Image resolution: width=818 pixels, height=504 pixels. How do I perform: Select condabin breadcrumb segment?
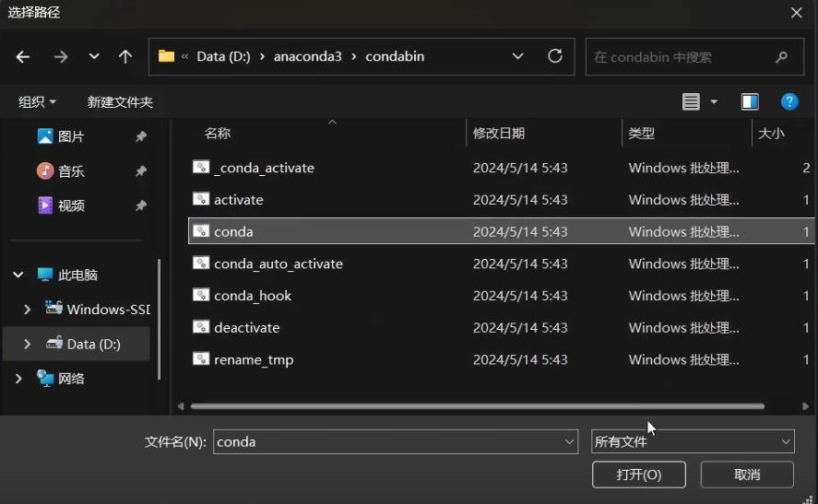(395, 56)
